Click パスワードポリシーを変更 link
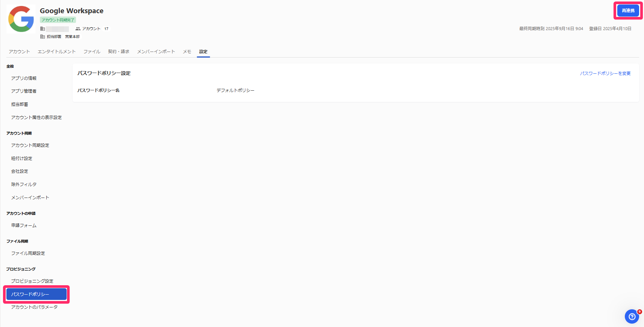644x327 pixels. (605, 73)
